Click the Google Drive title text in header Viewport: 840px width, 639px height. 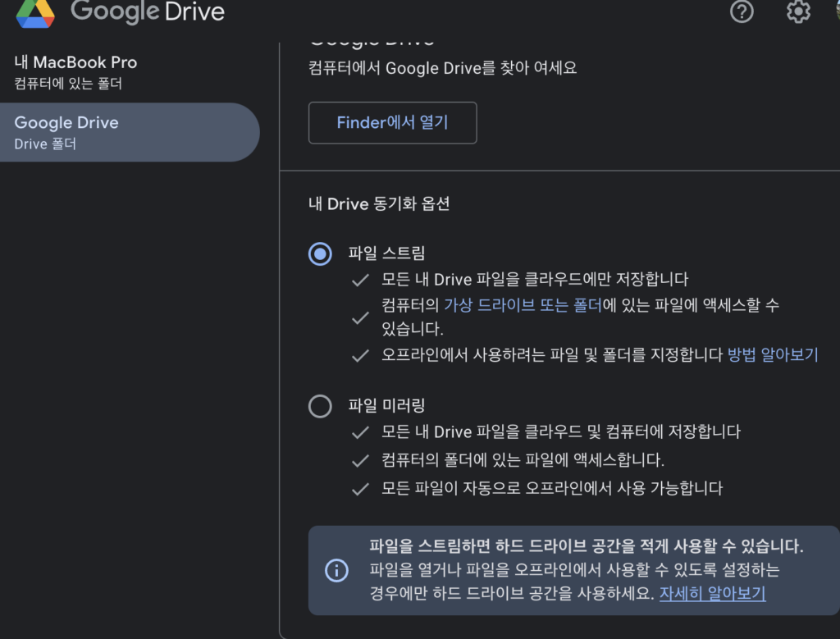tap(148, 11)
